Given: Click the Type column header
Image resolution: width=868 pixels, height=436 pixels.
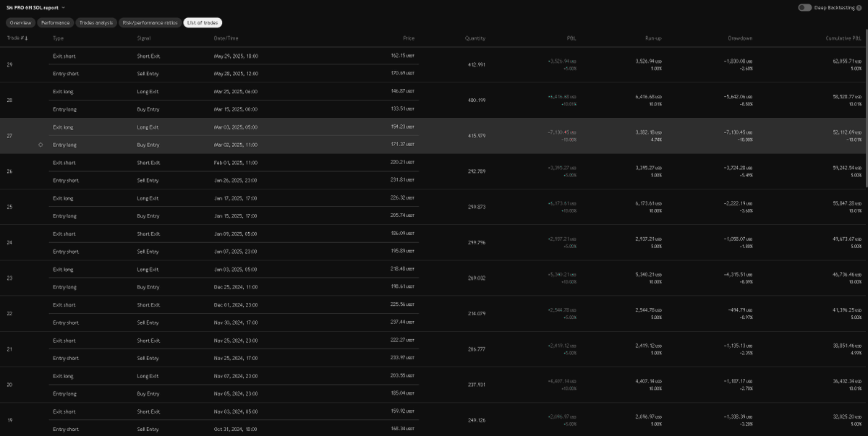Looking at the screenshot, I should (59, 38).
